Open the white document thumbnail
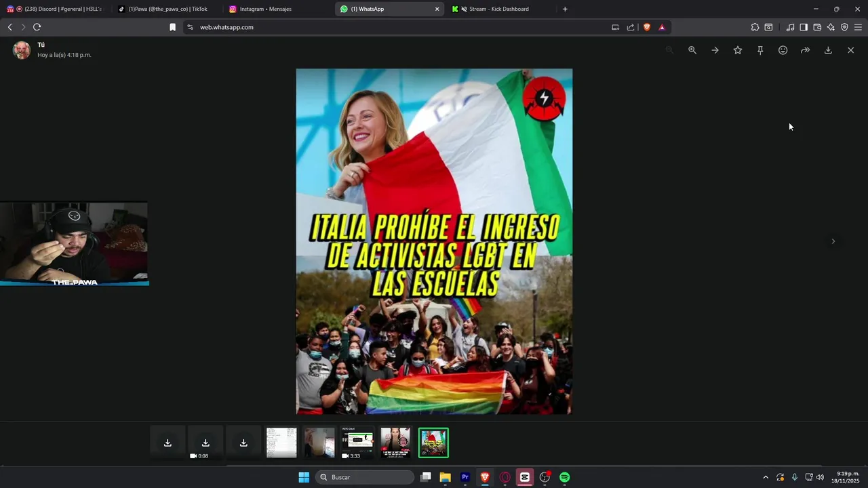868x488 pixels. [281, 443]
